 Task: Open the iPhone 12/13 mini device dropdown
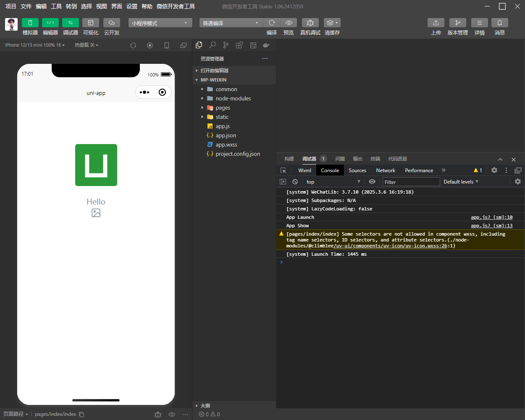tap(35, 45)
